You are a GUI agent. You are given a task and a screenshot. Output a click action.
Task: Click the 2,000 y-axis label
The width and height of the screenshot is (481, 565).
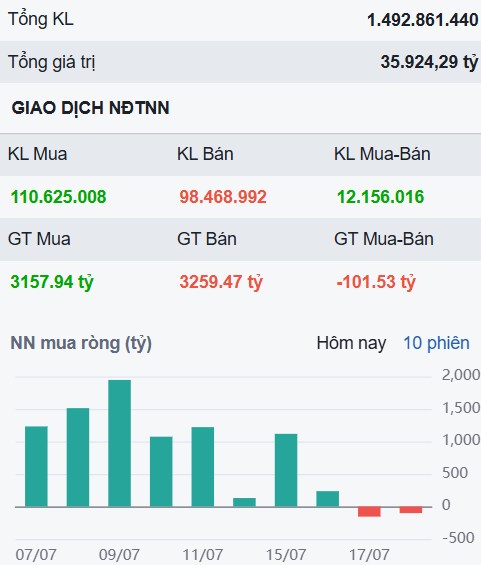click(461, 375)
